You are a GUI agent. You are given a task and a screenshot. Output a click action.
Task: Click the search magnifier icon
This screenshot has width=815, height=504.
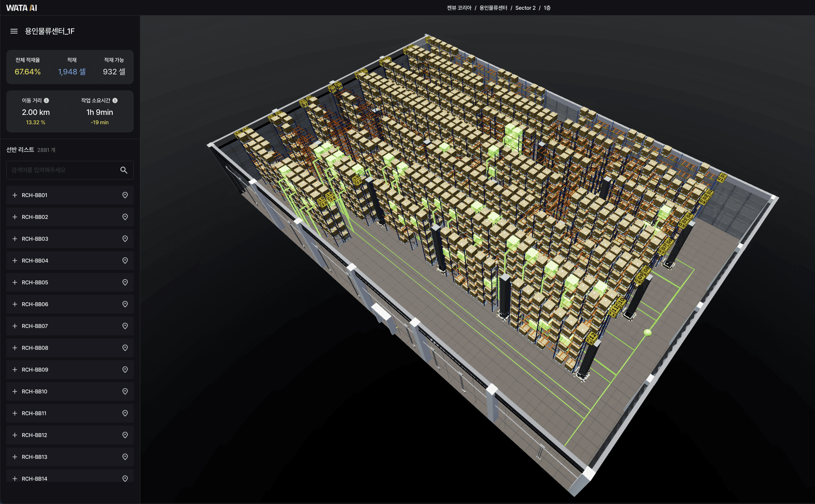124,170
